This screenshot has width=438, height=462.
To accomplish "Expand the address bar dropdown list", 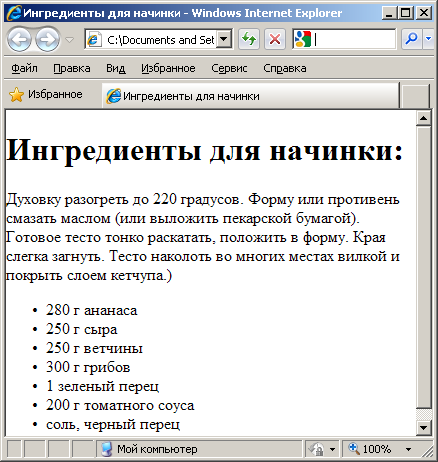I will point(224,39).
